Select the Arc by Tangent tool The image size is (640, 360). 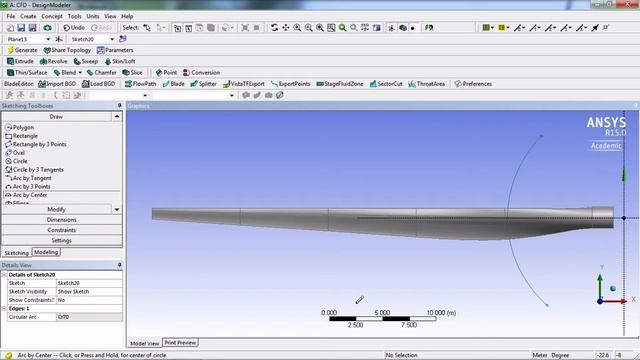click(28, 178)
